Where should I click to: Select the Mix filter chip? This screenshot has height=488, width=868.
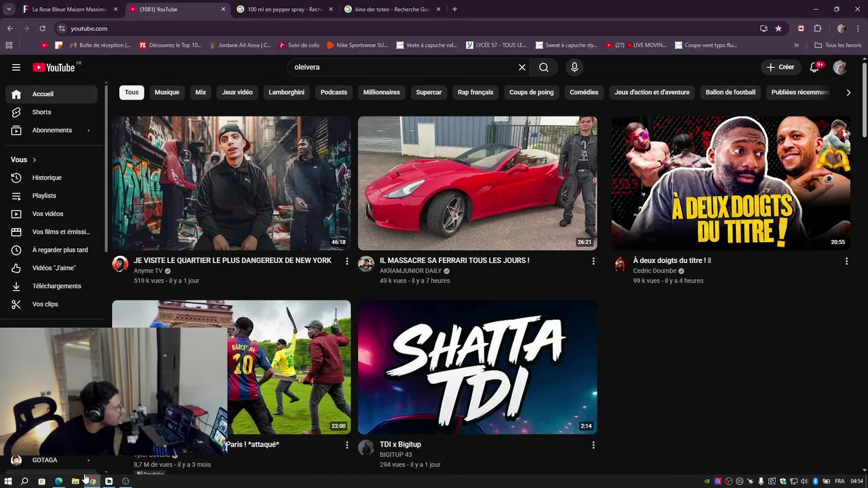point(201,92)
